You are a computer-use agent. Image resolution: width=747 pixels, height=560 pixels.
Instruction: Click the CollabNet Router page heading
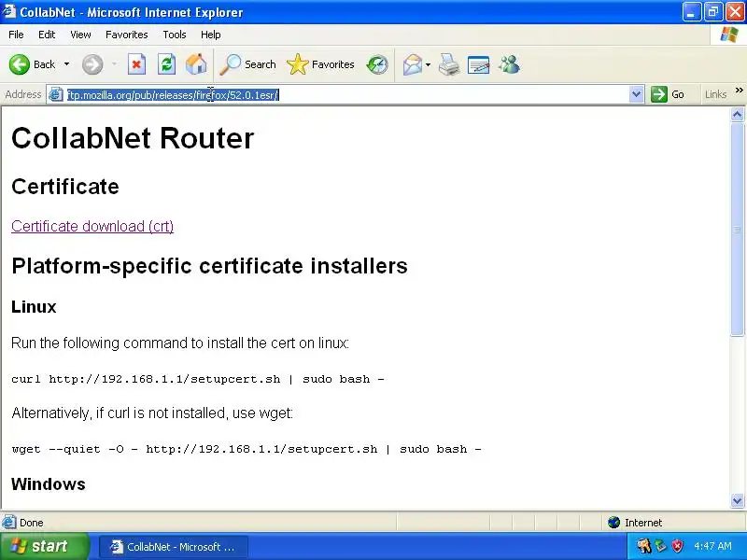pyautogui.click(x=133, y=138)
